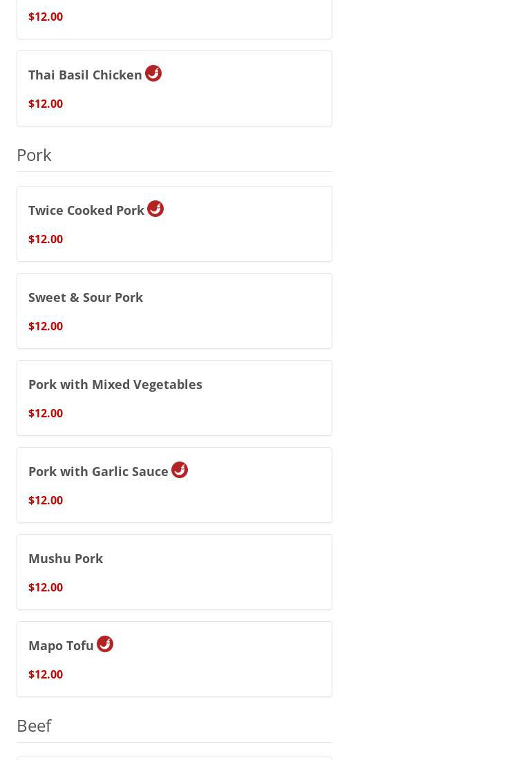Choose Sweet & Sour Pork from the menu

point(86,297)
